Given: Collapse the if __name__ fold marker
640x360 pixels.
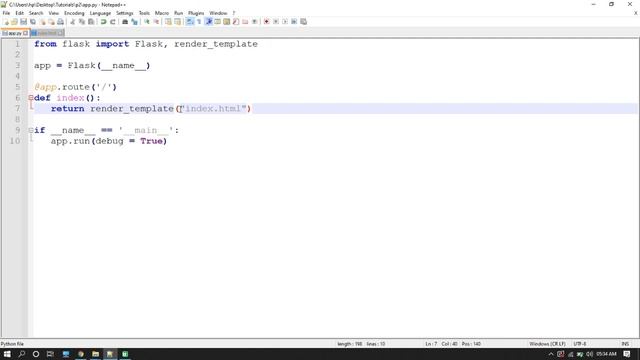Looking at the screenshot, I should point(31,130).
